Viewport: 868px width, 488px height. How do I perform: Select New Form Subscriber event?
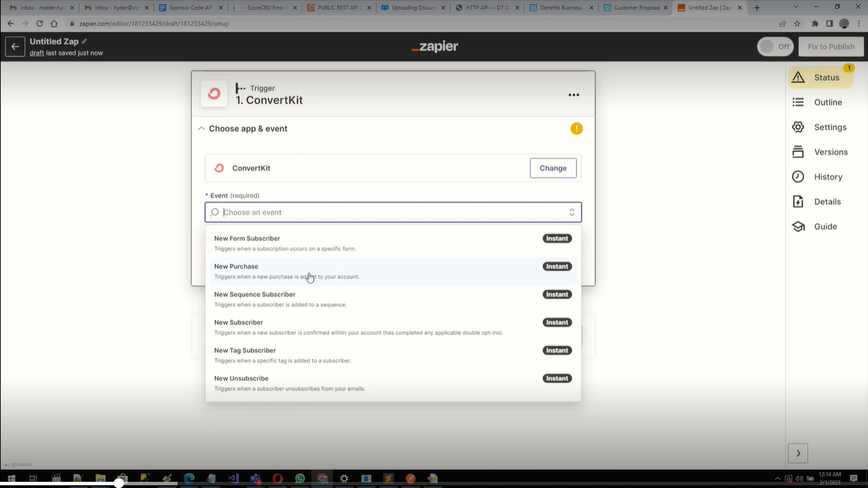tap(393, 243)
